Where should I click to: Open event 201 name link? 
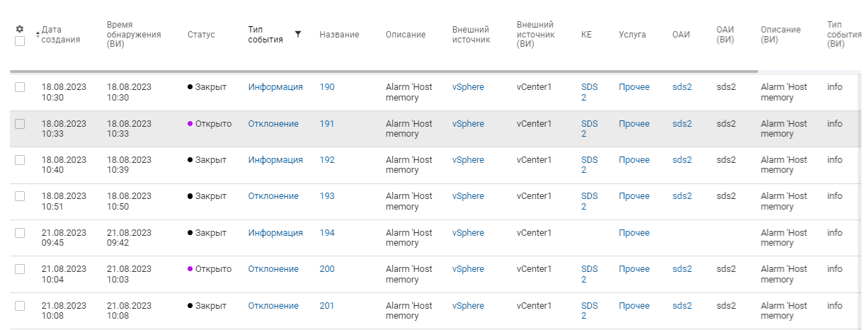pyautogui.click(x=327, y=306)
